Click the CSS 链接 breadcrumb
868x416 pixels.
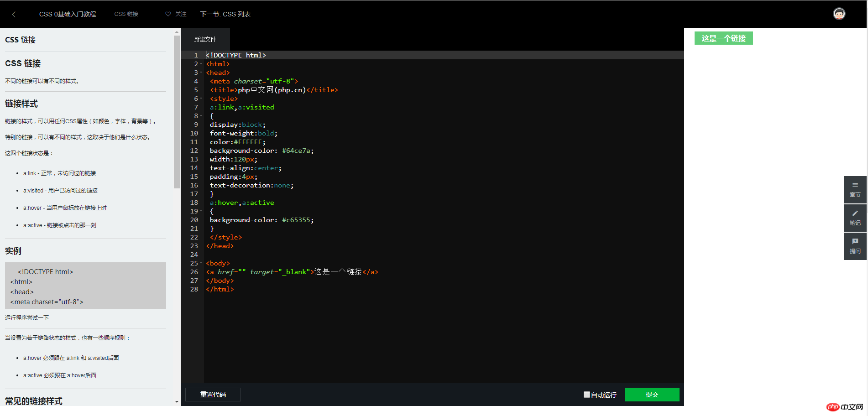(x=126, y=14)
